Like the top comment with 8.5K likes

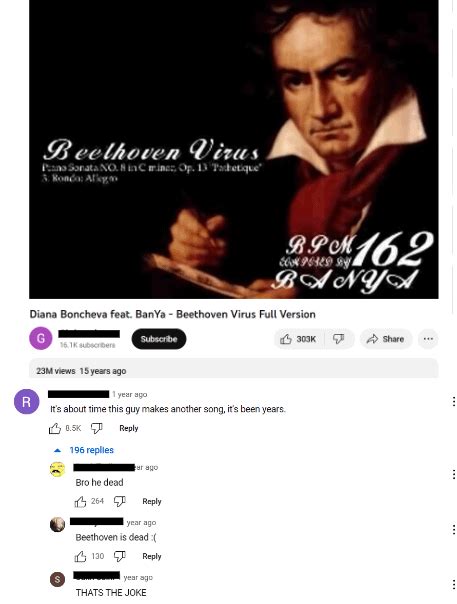coord(55,428)
